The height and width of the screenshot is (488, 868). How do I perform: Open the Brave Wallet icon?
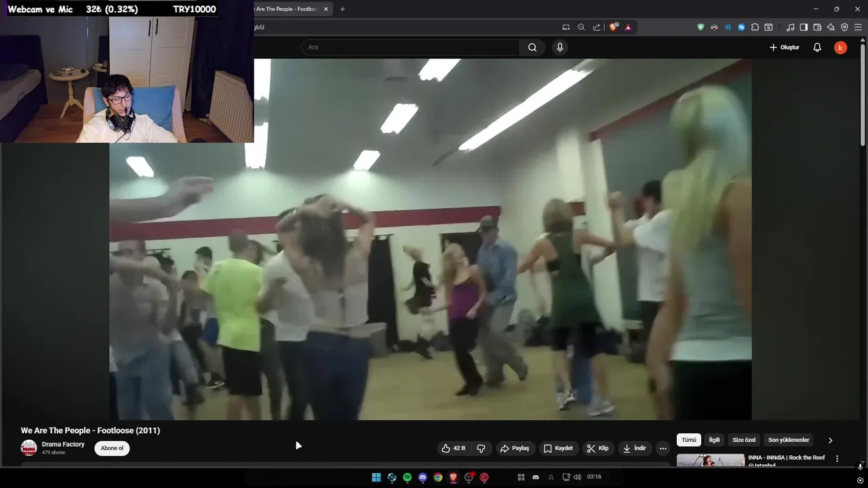pyautogui.click(x=817, y=27)
